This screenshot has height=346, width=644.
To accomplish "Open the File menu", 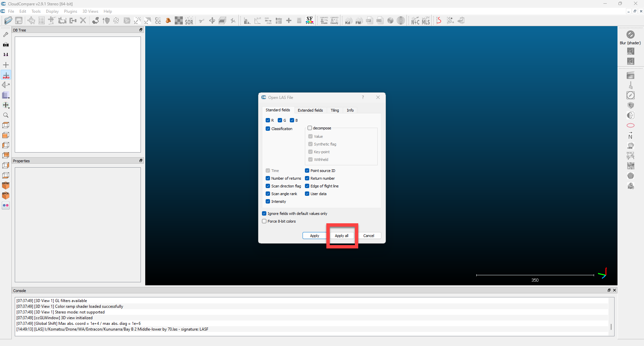I will (x=11, y=11).
